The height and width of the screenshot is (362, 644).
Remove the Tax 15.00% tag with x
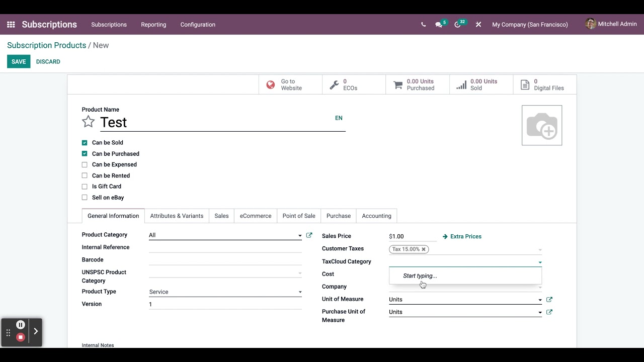[424, 249]
